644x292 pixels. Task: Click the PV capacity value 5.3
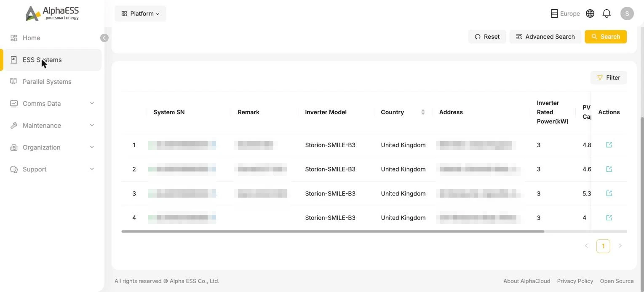587,193
